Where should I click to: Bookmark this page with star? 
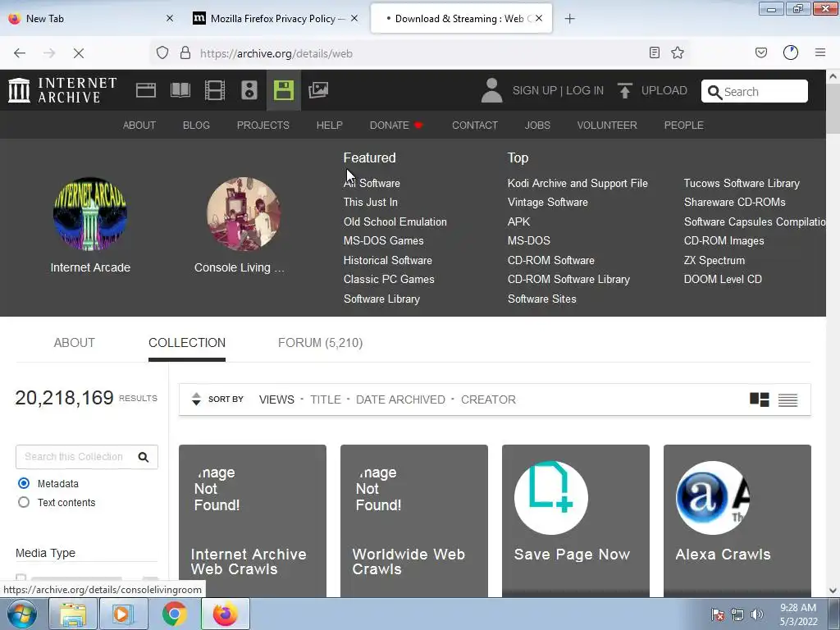pyautogui.click(x=678, y=52)
